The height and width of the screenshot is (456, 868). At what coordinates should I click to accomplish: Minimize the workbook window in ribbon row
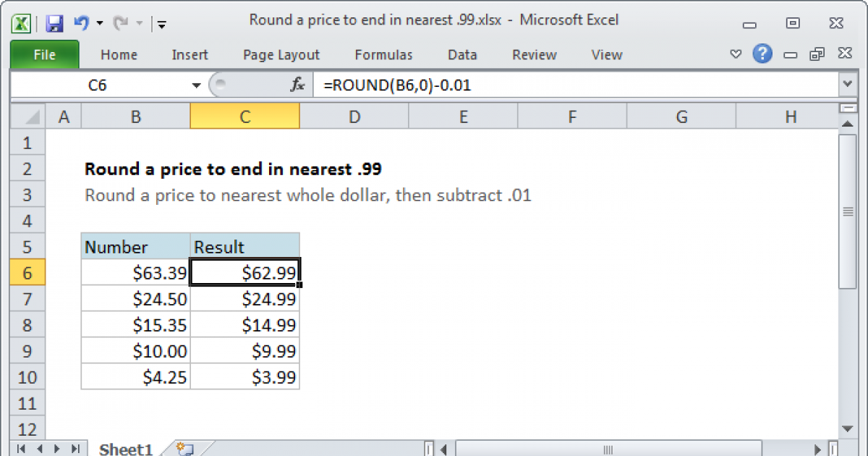(x=791, y=55)
